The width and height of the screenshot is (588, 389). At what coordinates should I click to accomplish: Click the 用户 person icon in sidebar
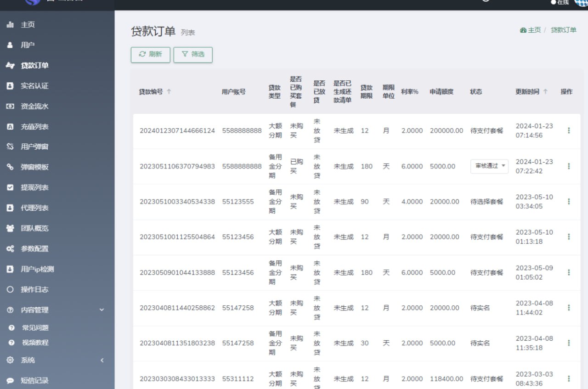point(10,45)
